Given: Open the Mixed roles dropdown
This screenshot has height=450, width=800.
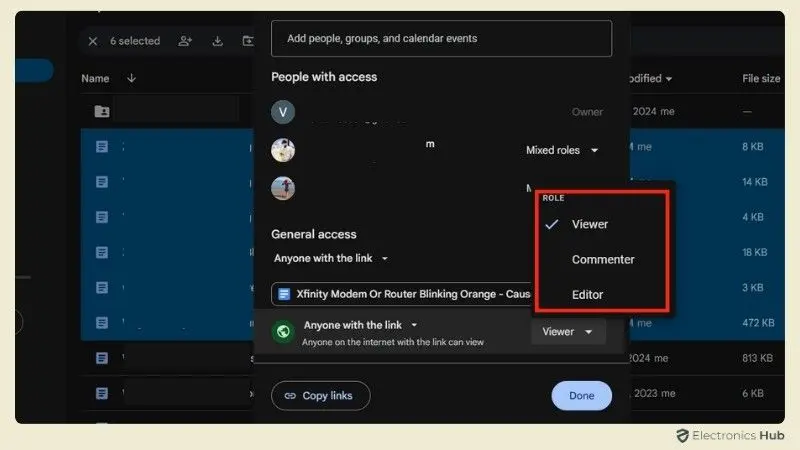Looking at the screenshot, I should 562,150.
